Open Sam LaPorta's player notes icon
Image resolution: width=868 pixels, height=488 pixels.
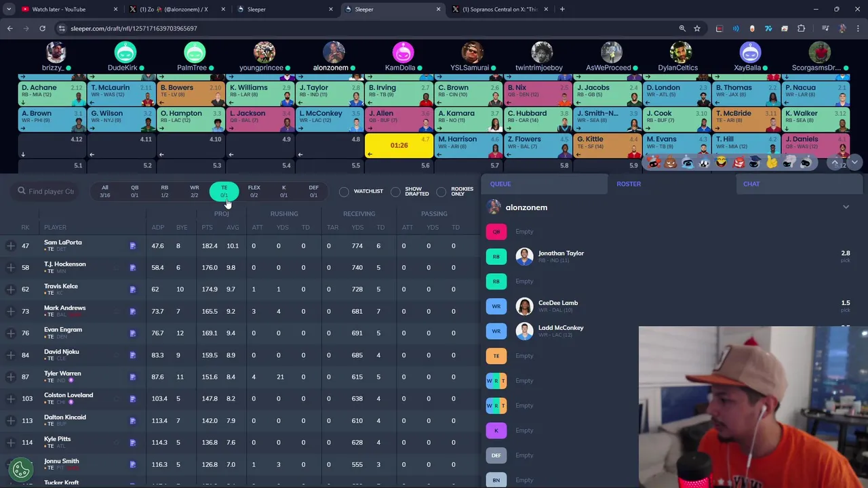click(133, 246)
